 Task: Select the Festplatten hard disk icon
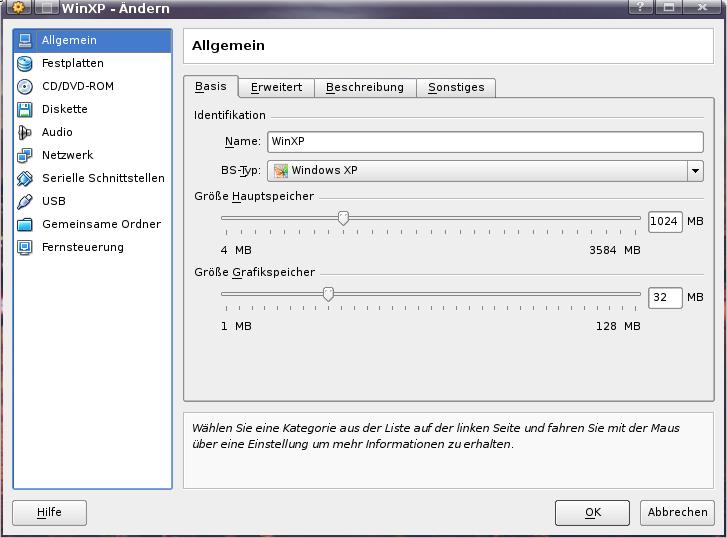(x=25, y=63)
